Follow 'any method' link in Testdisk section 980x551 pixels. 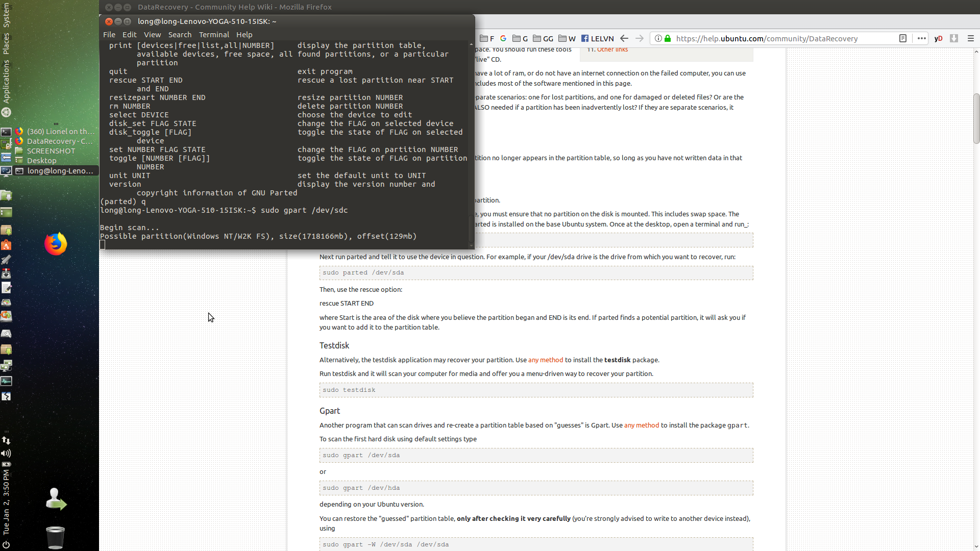coord(546,360)
